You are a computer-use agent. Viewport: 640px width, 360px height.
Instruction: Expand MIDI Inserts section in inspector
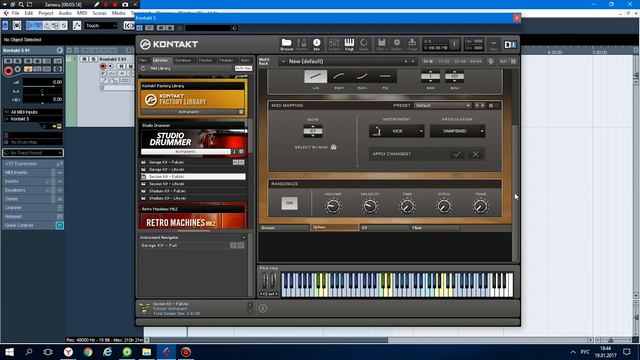[33, 173]
